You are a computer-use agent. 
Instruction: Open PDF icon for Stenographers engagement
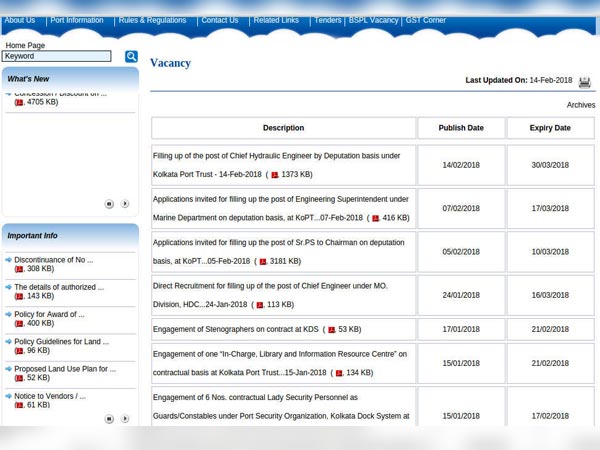tap(331, 330)
